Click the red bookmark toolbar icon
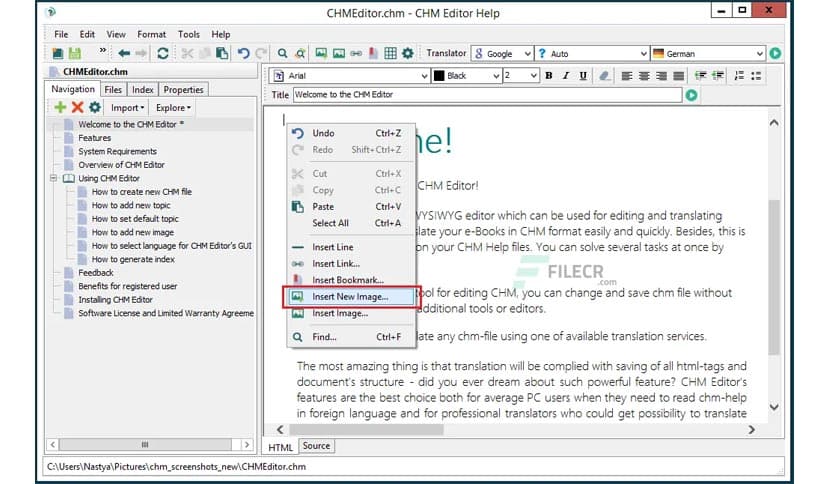Screen dimensions: 836x484 pyautogui.click(x=373, y=53)
